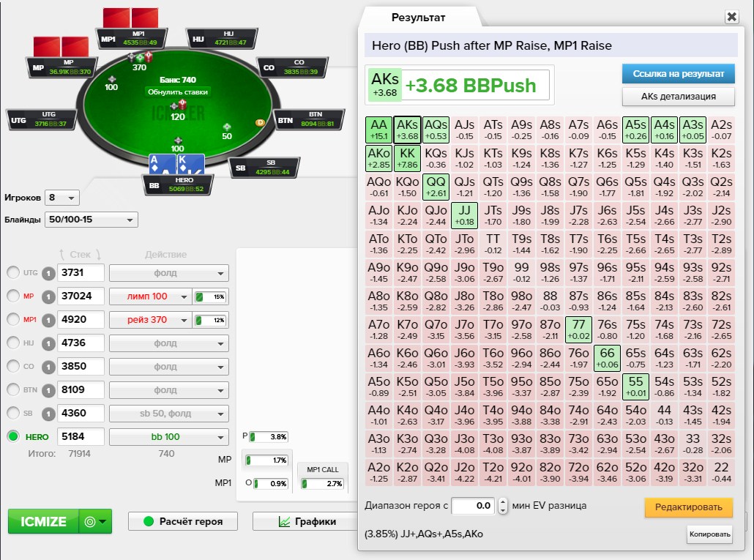
Task: Click the BTN seat on table
Action: [x=309, y=119]
